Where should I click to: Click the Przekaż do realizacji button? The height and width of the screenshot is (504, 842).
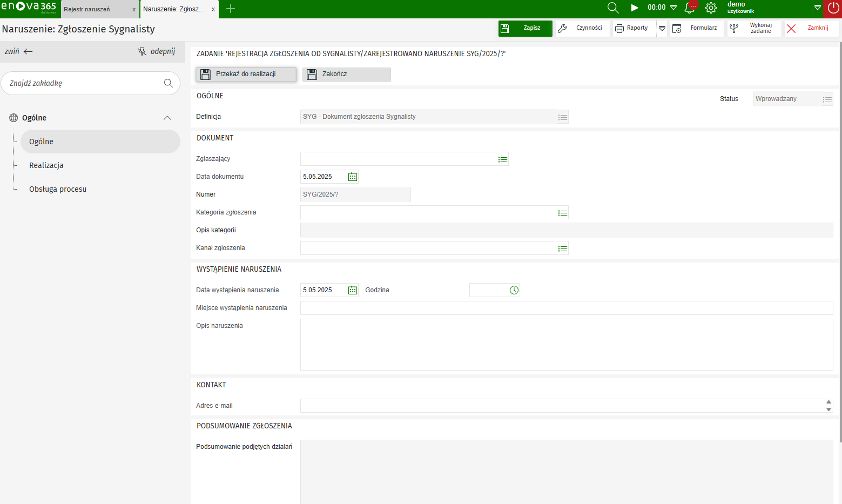point(246,74)
